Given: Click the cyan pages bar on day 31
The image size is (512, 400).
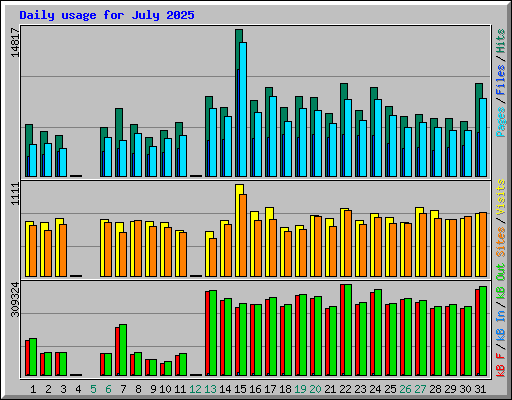Looking at the screenshot, I should pyautogui.click(x=483, y=137).
